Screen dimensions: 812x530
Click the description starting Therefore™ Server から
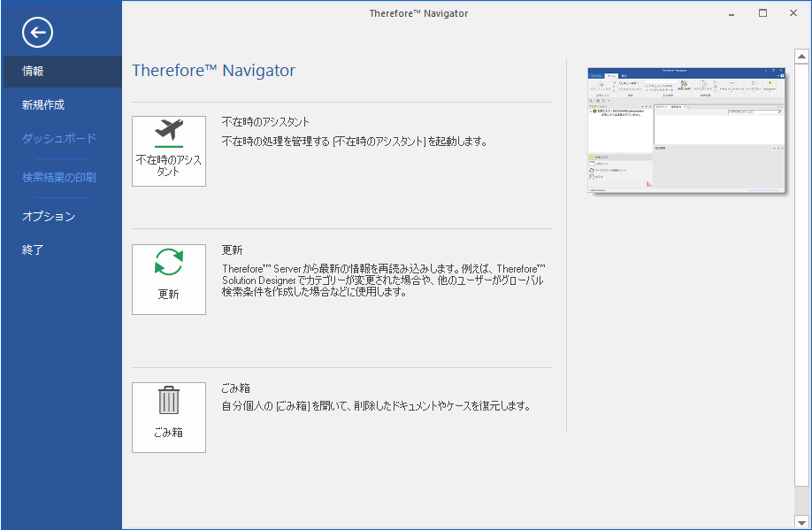point(383,280)
